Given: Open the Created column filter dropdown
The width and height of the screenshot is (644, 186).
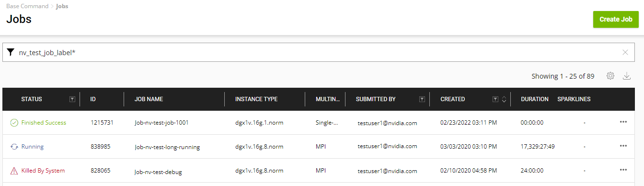Looking at the screenshot, I should click(x=495, y=99).
